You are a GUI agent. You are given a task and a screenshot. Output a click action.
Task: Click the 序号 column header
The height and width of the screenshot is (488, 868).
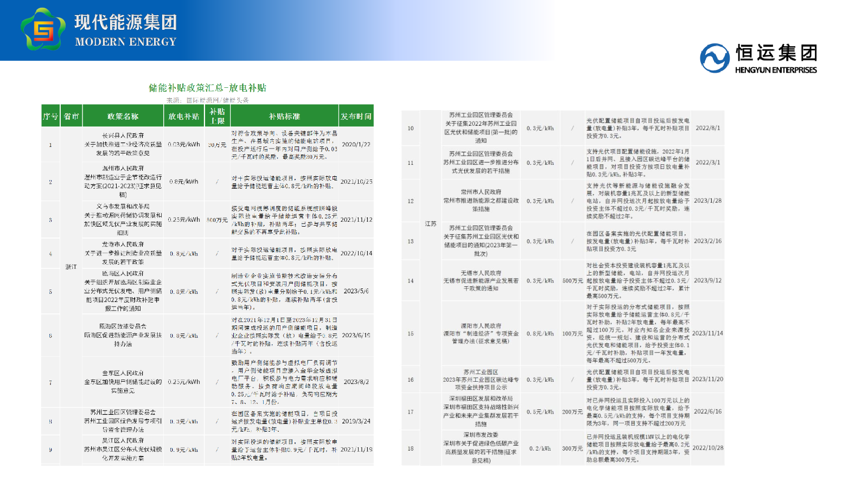(50, 116)
